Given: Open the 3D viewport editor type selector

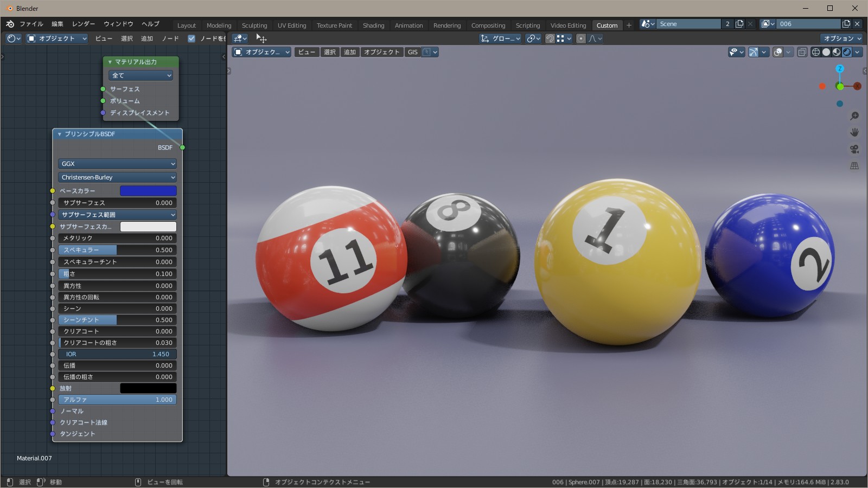Looking at the screenshot, I should tap(240, 38).
